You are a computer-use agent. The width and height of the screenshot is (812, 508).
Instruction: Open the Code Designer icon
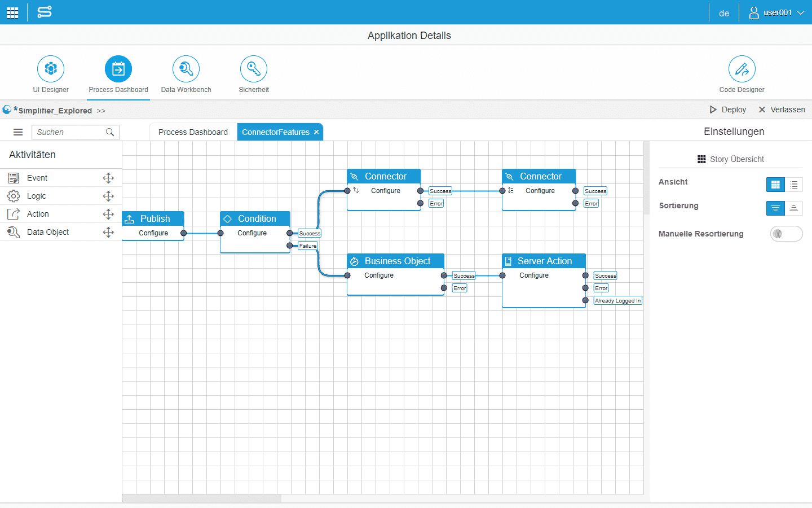point(742,69)
